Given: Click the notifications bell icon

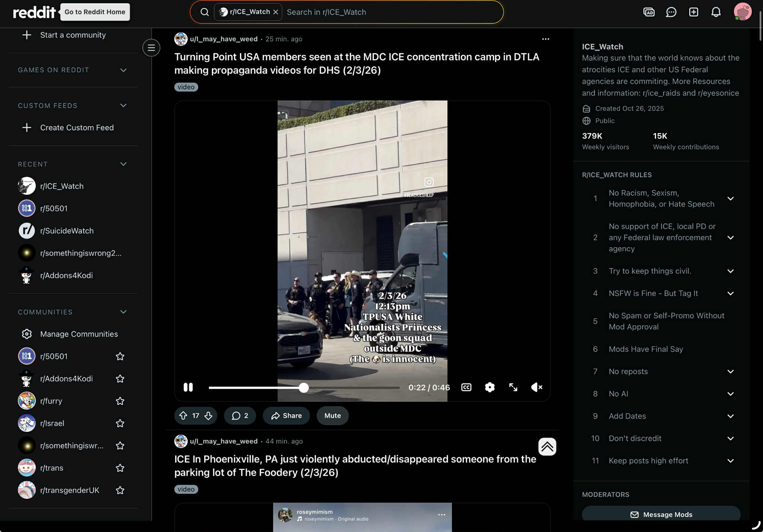Looking at the screenshot, I should point(716,12).
